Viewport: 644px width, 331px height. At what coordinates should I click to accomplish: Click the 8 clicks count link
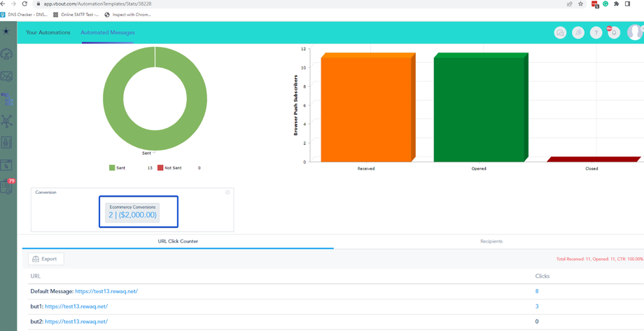click(x=537, y=291)
